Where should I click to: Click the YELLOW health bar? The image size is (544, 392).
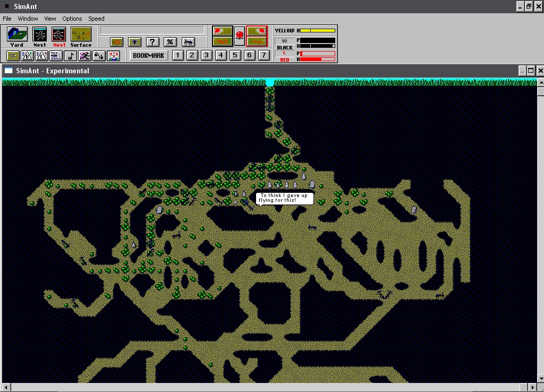tap(318, 30)
